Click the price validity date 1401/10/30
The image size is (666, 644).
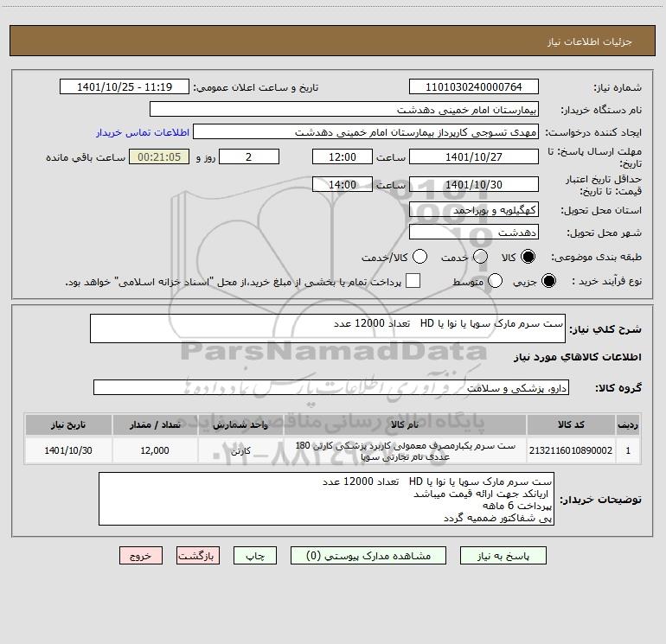pos(474,184)
